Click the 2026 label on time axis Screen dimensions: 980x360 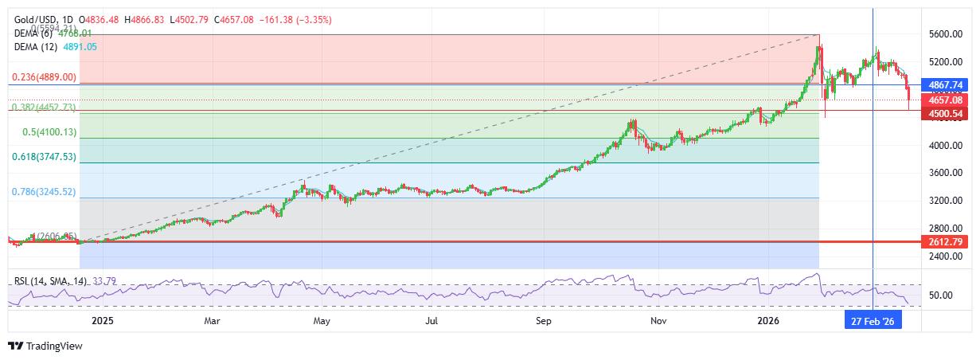click(768, 321)
